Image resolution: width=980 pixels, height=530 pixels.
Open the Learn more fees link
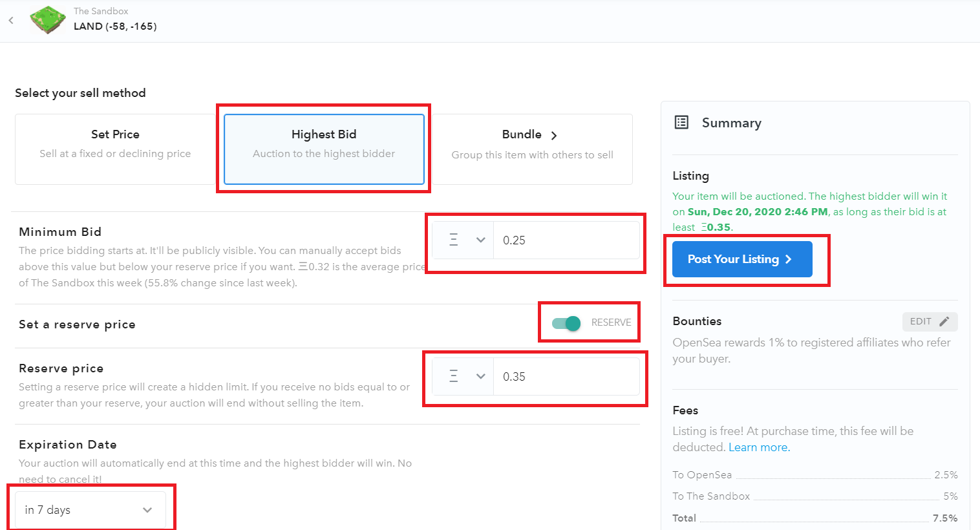(x=759, y=447)
